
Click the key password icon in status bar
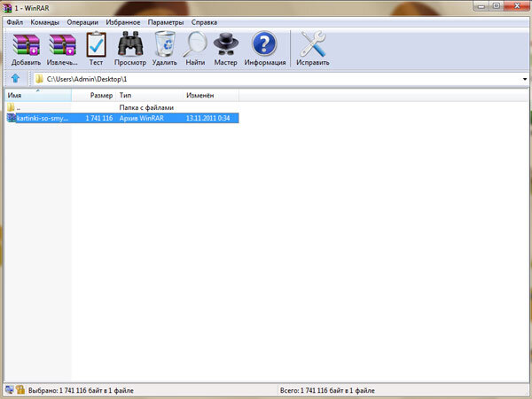(20, 390)
